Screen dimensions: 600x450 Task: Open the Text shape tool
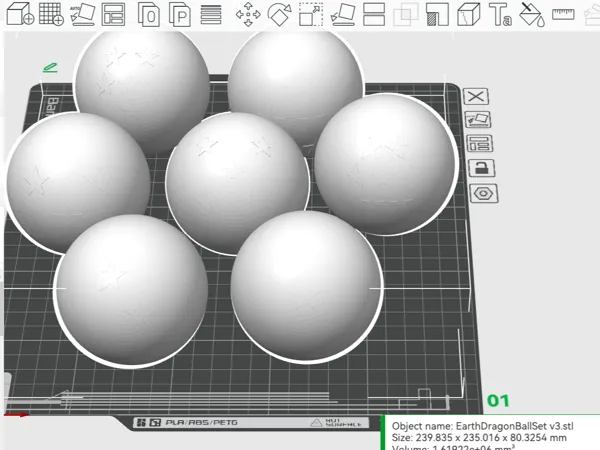[x=500, y=15]
